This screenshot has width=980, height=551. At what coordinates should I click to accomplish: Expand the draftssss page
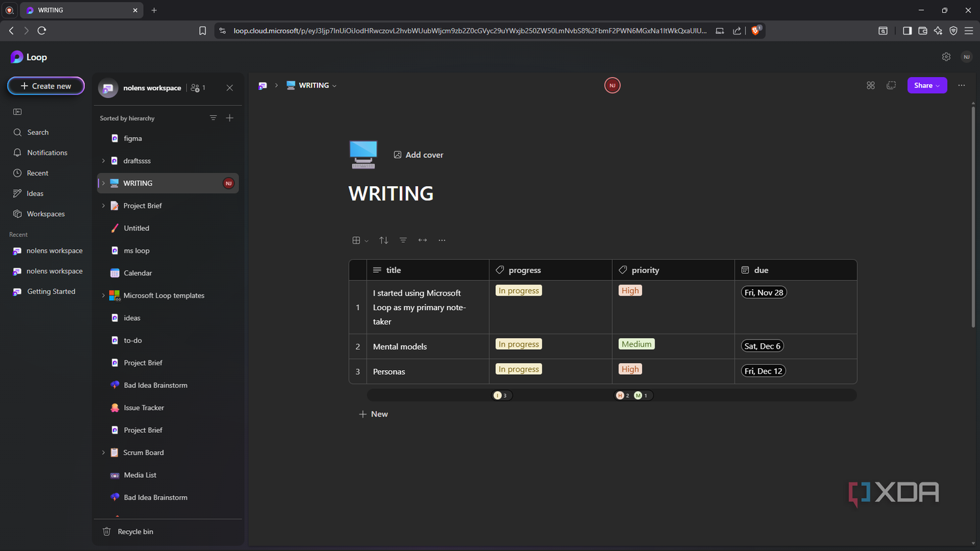pos(103,161)
